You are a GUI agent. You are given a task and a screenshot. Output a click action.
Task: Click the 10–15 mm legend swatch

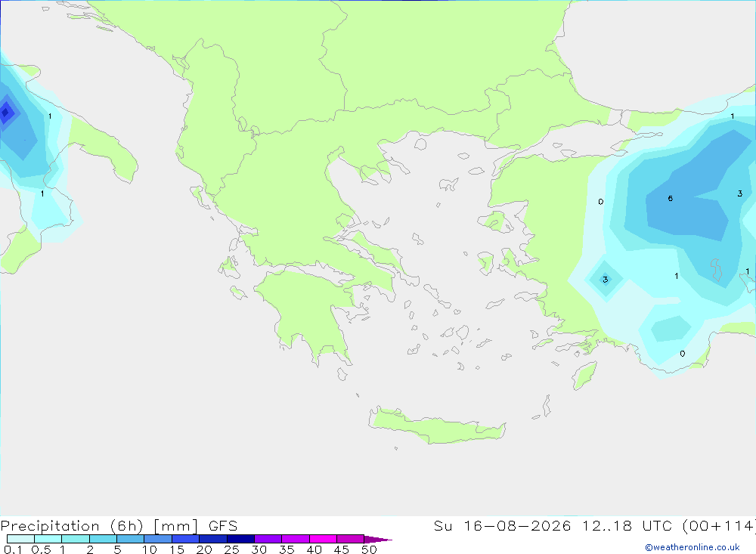coord(158,539)
